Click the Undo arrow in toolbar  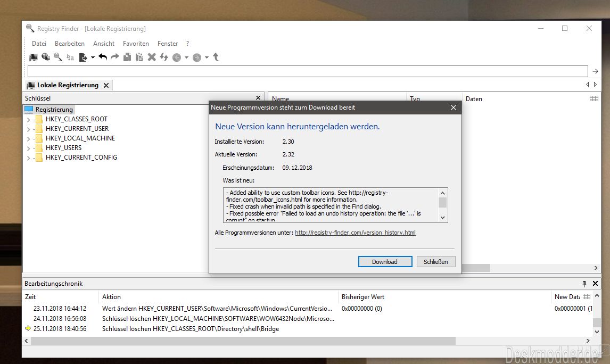(x=103, y=57)
